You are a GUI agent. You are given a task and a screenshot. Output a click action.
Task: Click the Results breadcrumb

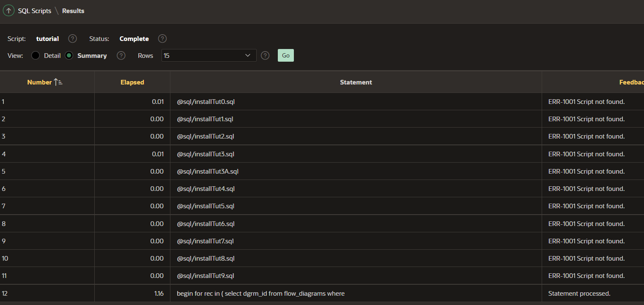(x=73, y=11)
